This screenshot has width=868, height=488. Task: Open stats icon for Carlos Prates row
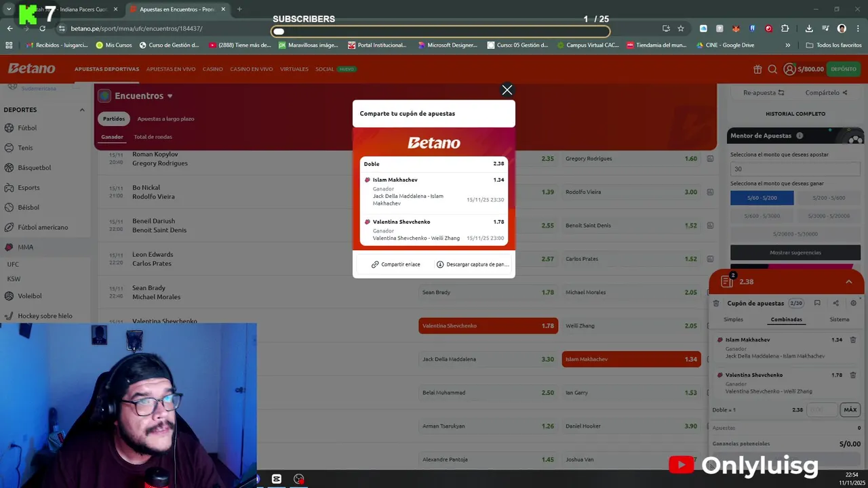point(710,259)
